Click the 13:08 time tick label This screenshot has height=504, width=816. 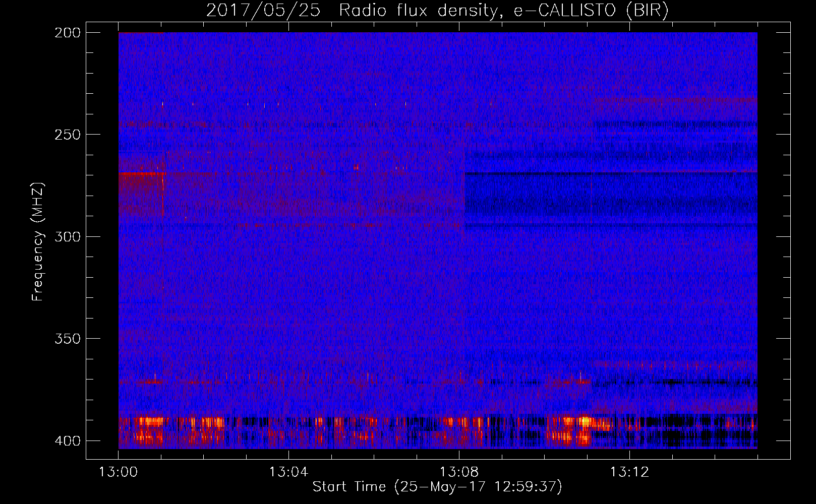pos(459,472)
